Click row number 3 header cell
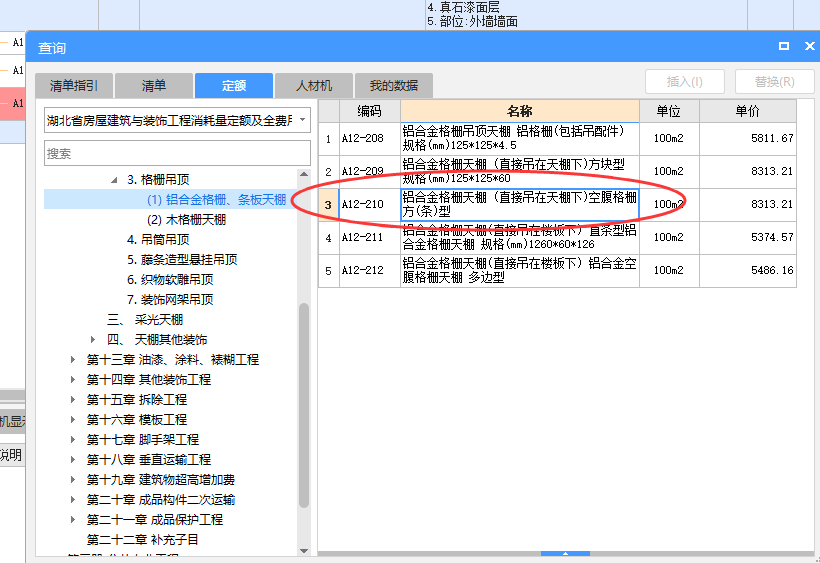 (x=328, y=204)
